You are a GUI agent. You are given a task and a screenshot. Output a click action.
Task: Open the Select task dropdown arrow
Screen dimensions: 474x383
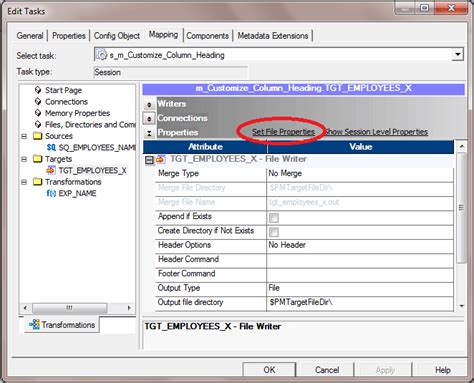click(458, 55)
